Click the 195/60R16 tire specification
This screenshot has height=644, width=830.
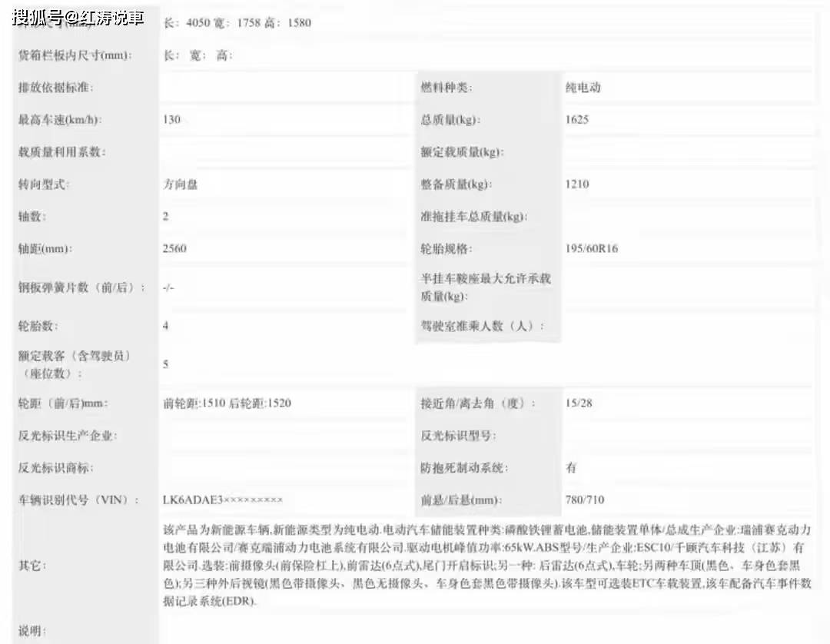click(x=591, y=249)
